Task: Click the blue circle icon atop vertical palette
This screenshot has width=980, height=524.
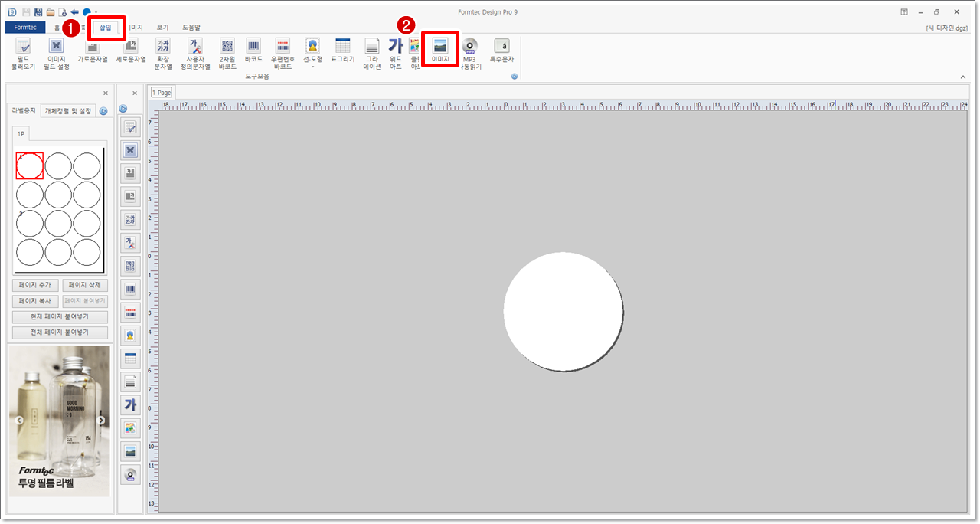Action: coord(122,110)
